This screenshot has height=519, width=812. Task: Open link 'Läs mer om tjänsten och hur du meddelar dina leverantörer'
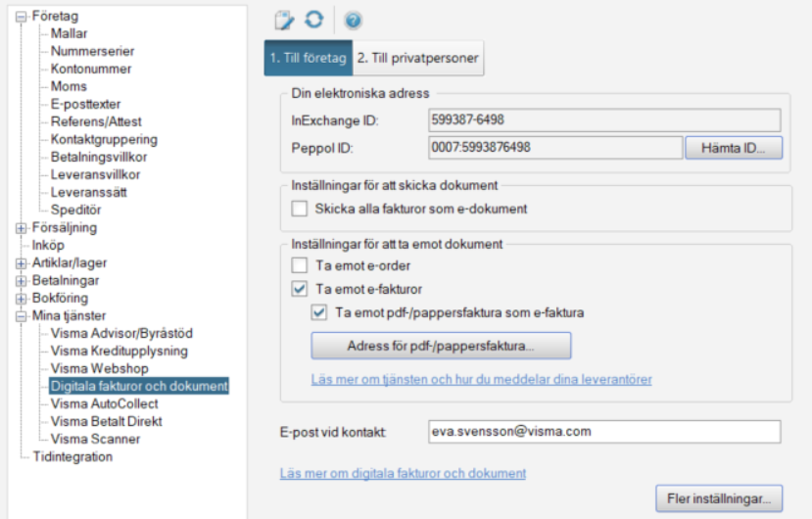coord(481,379)
